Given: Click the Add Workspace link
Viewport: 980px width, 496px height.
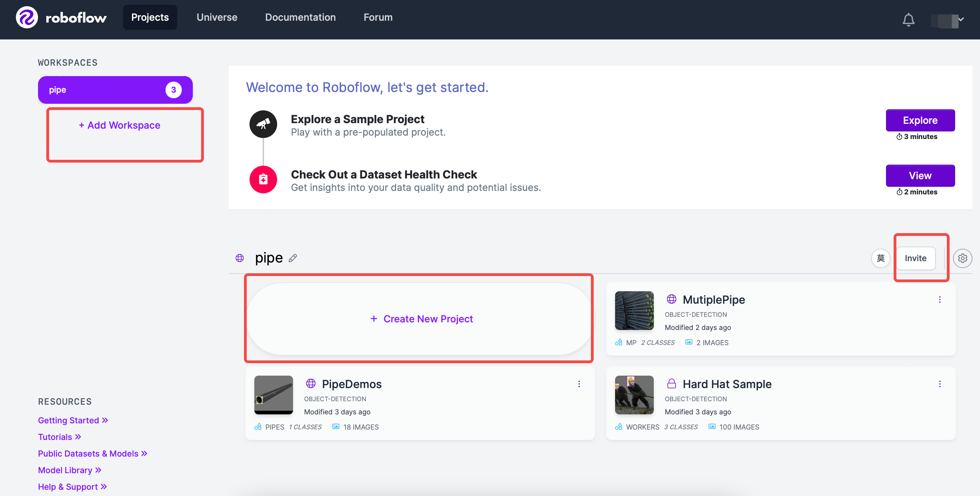Looking at the screenshot, I should tap(120, 125).
